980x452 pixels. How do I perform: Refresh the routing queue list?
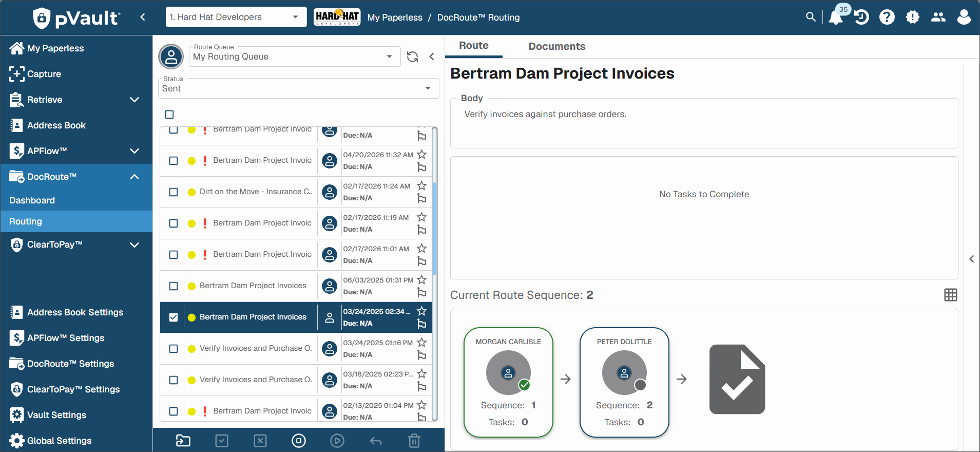coord(412,56)
